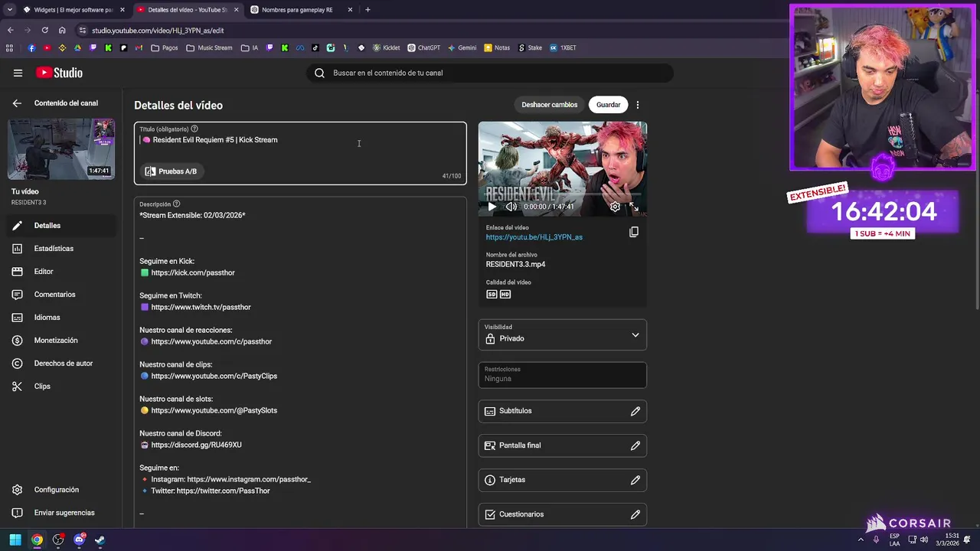This screenshot has width=980, height=551.
Task: Open Estadísticas in the sidebar
Action: 61,249
